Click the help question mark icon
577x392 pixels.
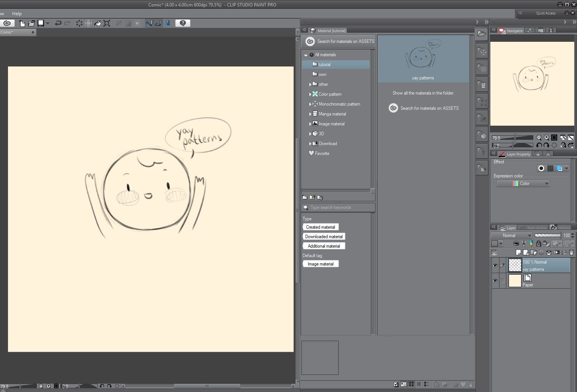point(183,23)
